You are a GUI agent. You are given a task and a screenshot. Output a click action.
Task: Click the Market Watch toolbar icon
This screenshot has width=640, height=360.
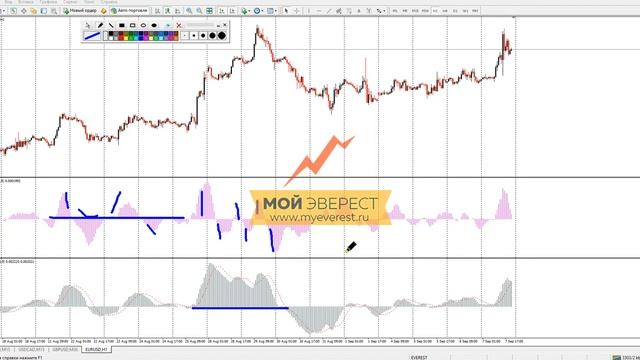click(x=13, y=11)
